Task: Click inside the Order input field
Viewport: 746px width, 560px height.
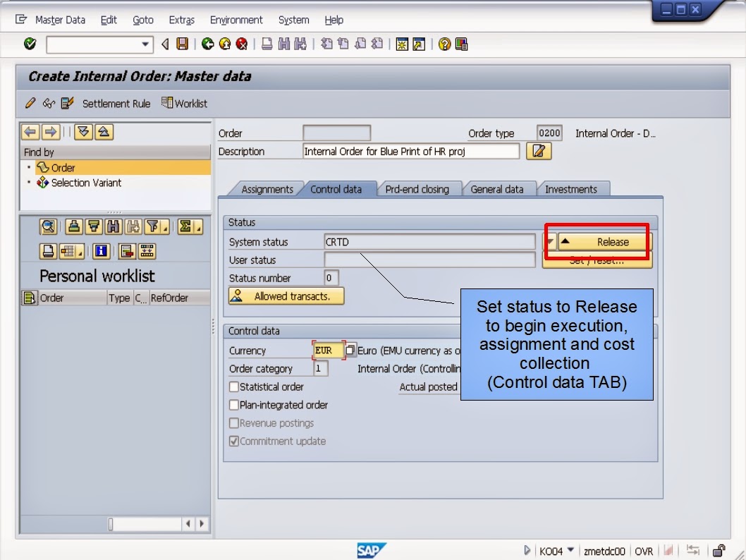Action: click(336, 133)
